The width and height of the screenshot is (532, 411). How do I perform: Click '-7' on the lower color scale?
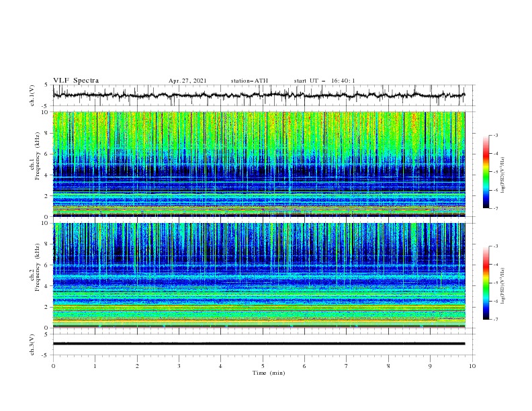click(495, 320)
